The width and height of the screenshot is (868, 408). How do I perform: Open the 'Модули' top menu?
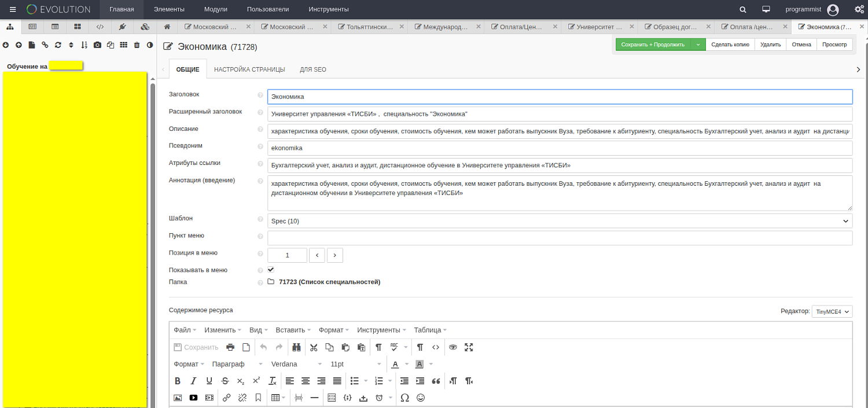[215, 9]
